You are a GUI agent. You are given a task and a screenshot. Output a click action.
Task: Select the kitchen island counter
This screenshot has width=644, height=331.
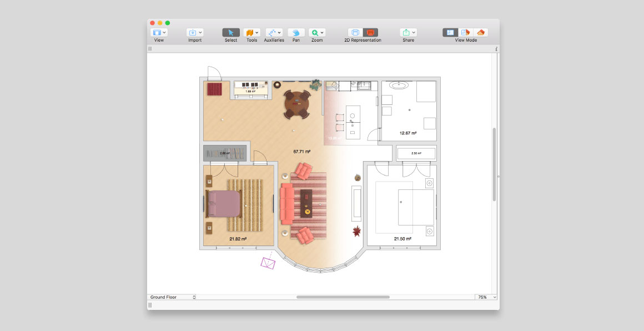(x=353, y=122)
